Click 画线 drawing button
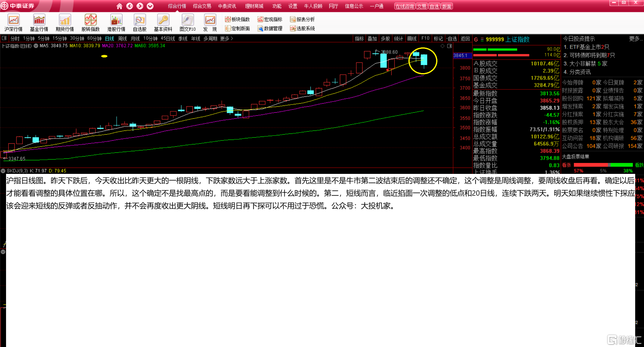 click(412, 39)
